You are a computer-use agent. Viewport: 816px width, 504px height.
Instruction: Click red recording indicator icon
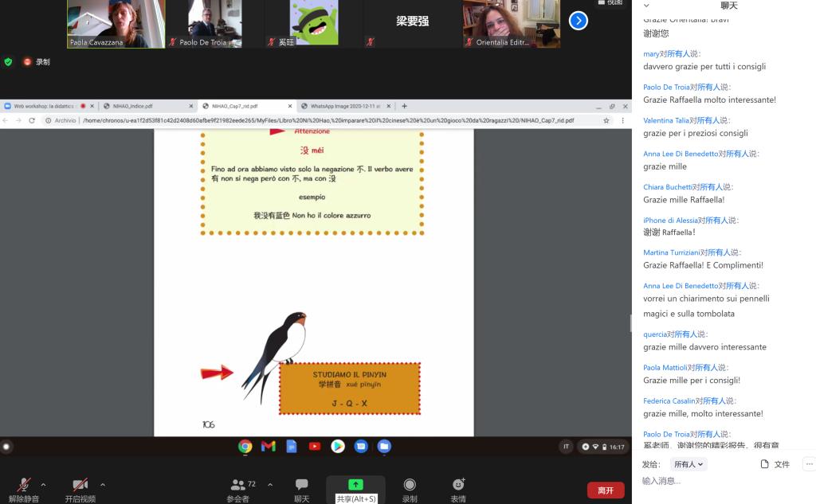27,62
